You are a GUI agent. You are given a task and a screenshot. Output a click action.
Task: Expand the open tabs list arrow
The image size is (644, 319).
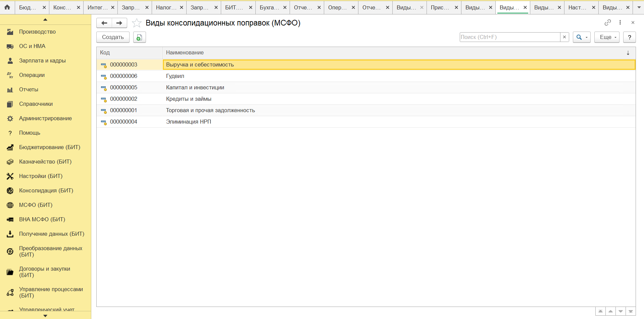[x=639, y=7]
